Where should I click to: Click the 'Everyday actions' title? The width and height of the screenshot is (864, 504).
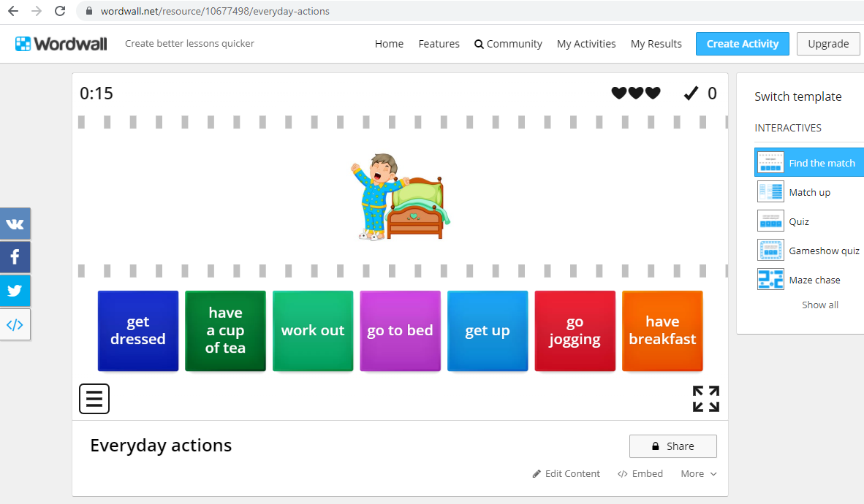click(161, 445)
